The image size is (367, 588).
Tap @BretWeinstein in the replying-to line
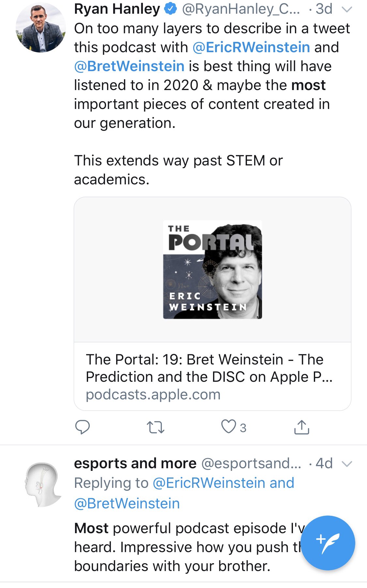[127, 503]
